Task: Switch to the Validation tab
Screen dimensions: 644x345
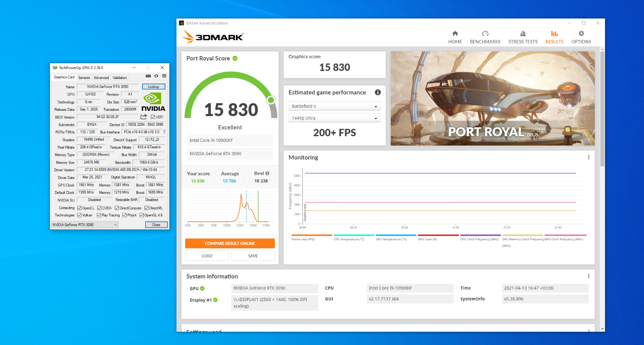Action: (x=120, y=78)
